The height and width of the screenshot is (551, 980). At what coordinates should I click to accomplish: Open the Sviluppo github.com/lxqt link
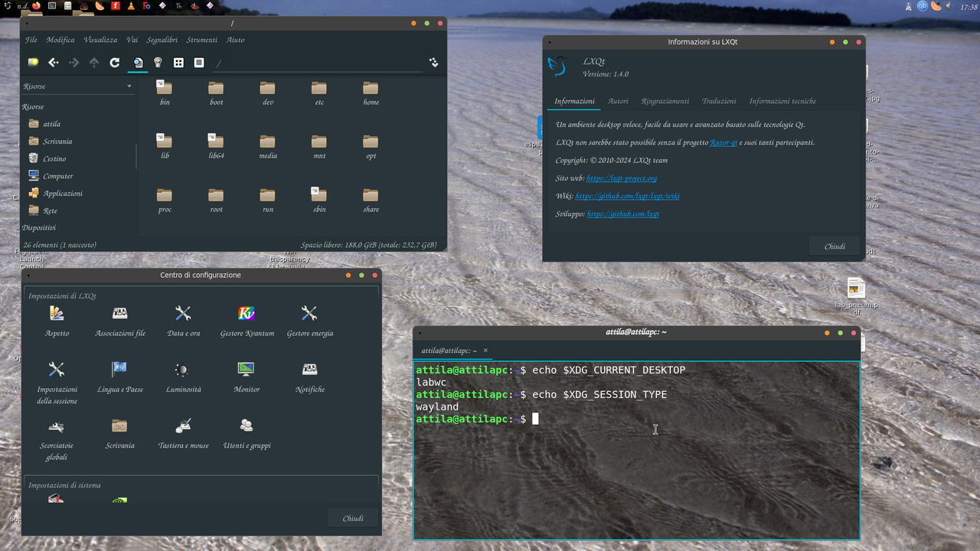point(622,214)
